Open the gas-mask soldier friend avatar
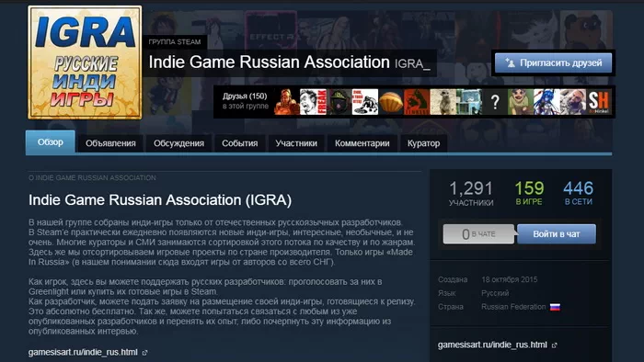The image size is (644, 362). tap(339, 102)
